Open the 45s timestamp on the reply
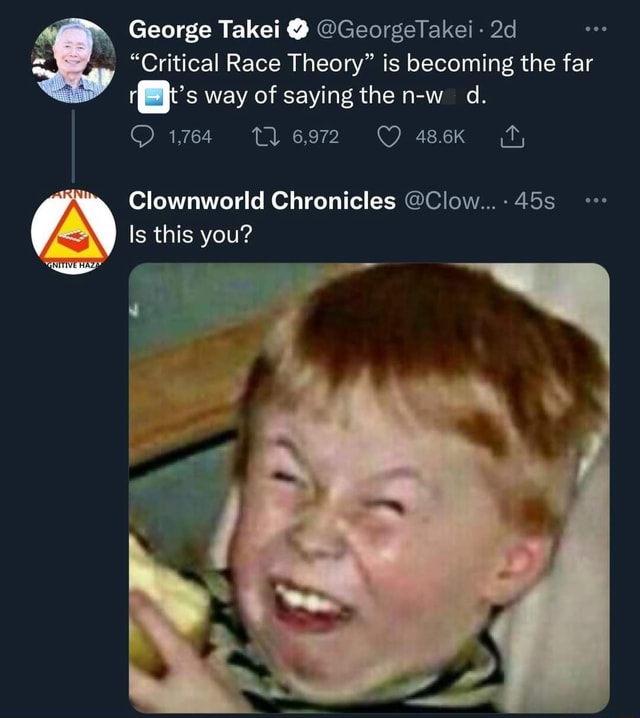This screenshot has height=718, width=640. 535,201
